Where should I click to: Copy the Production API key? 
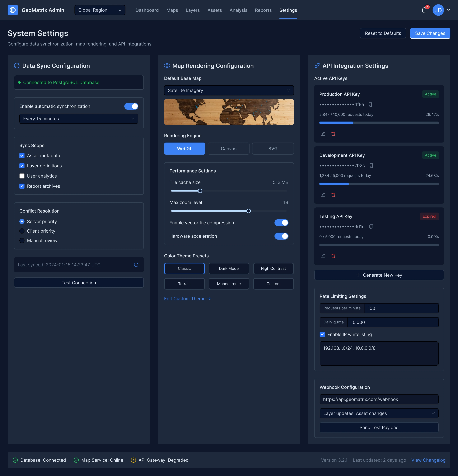click(x=370, y=104)
